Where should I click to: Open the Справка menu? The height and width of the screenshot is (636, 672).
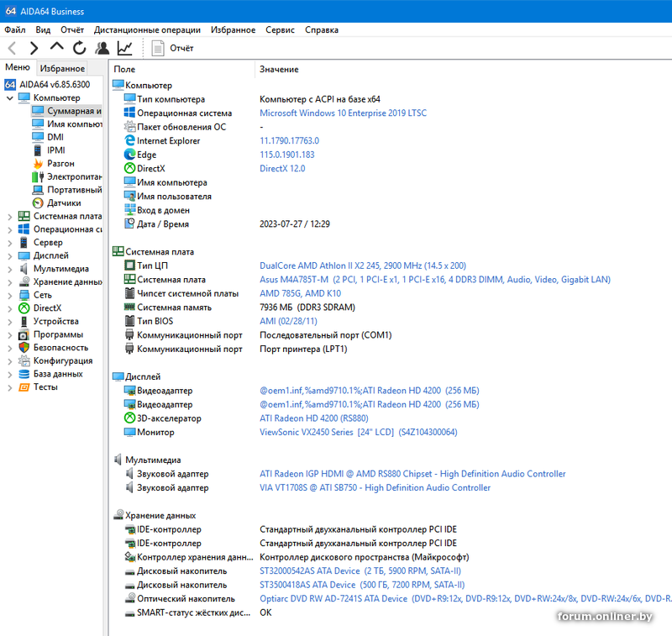tap(322, 29)
